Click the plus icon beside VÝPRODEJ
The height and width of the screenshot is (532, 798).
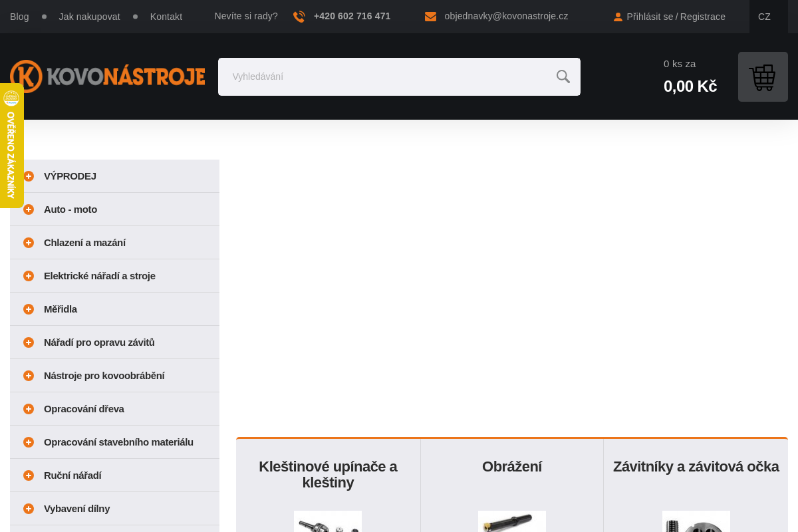29,176
